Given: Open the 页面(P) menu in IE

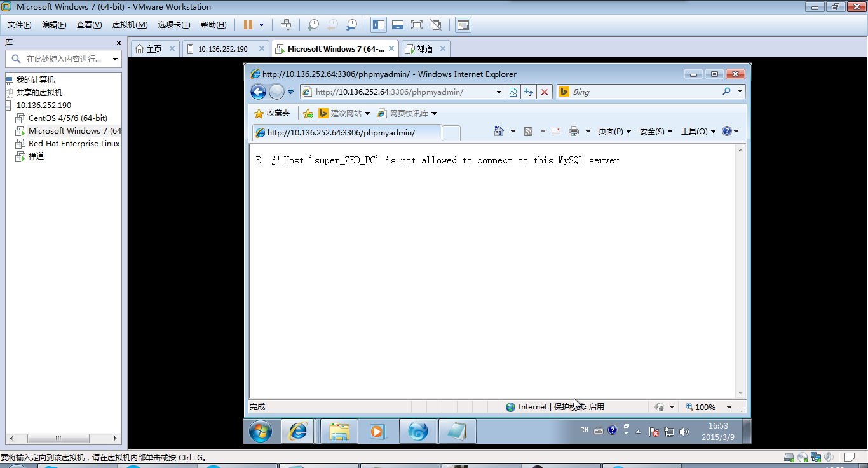Looking at the screenshot, I should pos(614,132).
